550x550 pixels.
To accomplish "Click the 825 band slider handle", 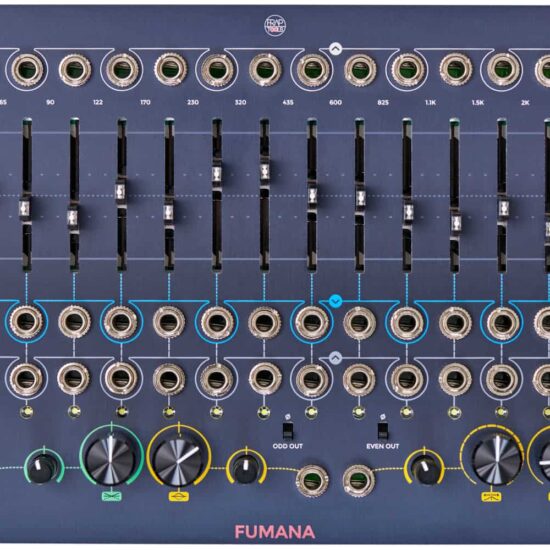I will point(409,213).
